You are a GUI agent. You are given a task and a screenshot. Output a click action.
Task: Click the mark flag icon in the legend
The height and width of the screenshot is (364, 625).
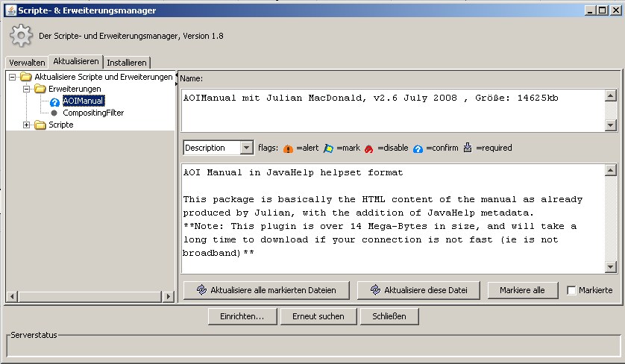[x=328, y=148]
